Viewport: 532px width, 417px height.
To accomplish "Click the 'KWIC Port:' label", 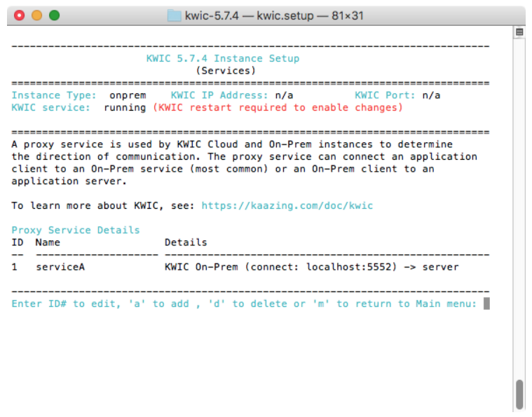I will click(385, 95).
